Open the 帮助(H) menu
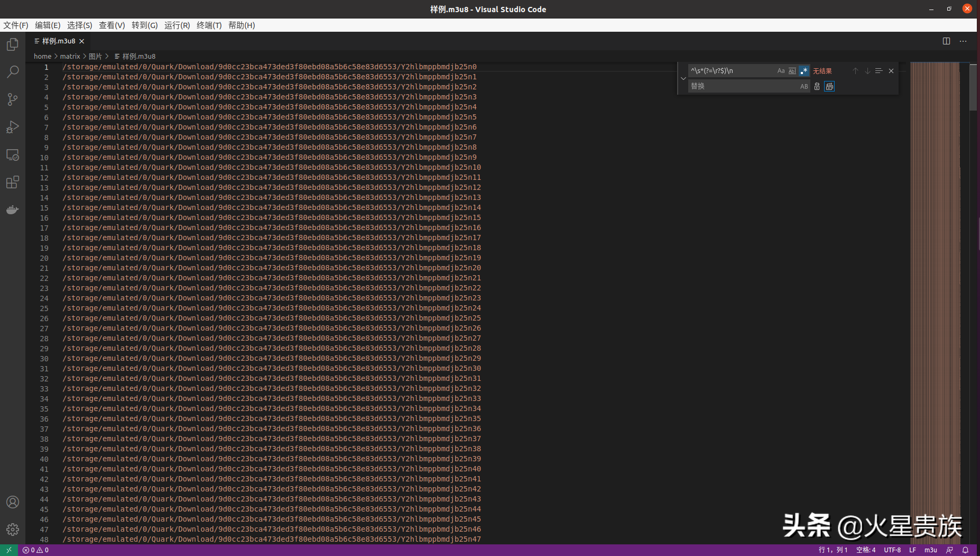The image size is (980, 556). coord(242,25)
